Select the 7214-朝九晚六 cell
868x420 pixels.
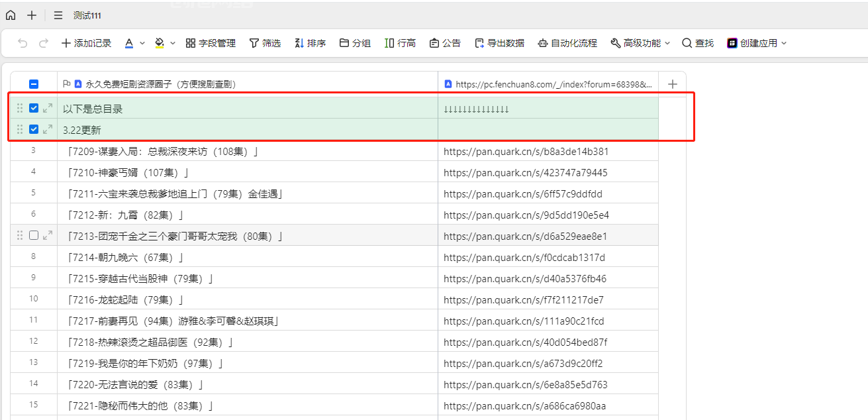coord(248,256)
